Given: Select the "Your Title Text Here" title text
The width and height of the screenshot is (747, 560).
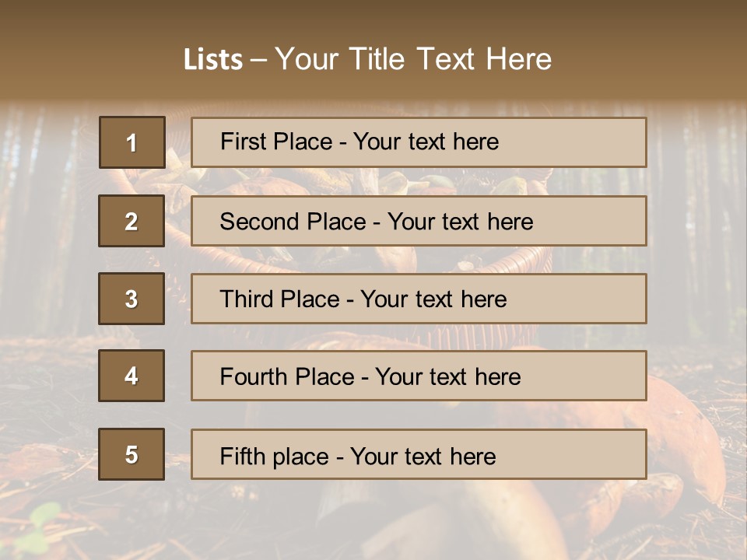Looking at the screenshot, I should tap(413, 59).
